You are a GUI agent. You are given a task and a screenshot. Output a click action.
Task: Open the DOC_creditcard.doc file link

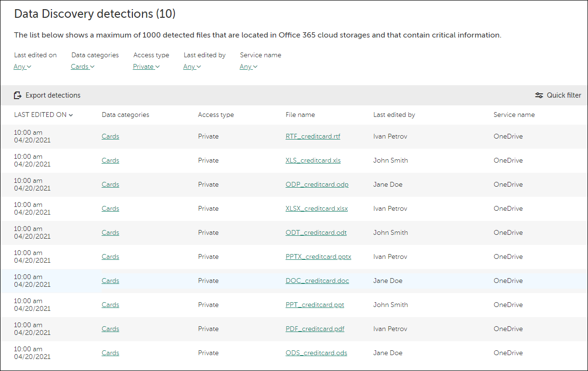pyautogui.click(x=317, y=281)
